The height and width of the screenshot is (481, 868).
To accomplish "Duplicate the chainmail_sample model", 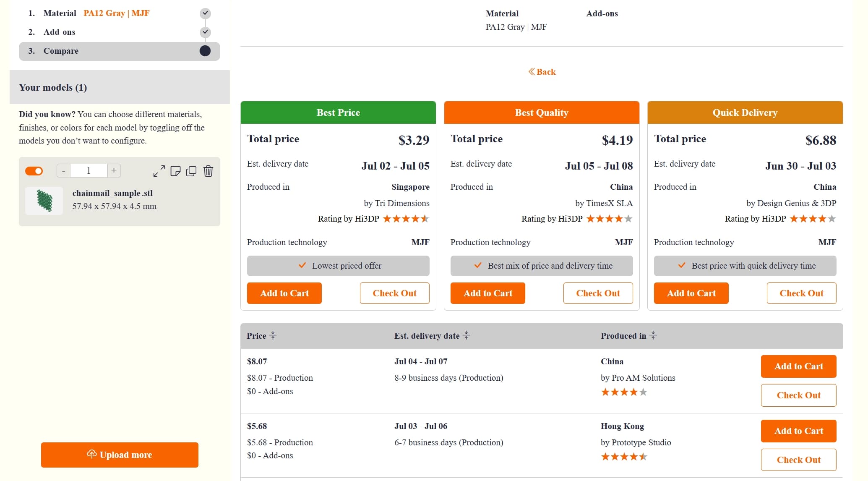I will coord(192,171).
